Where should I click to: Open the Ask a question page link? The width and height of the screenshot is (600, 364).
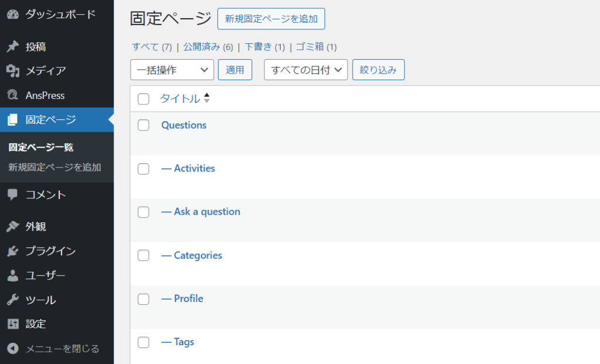coord(207,212)
